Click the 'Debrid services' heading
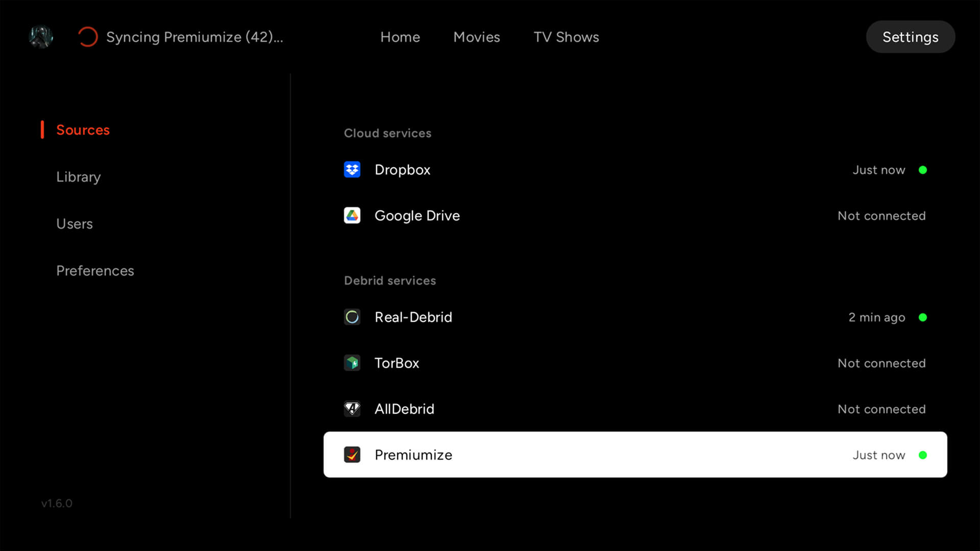 click(x=390, y=281)
